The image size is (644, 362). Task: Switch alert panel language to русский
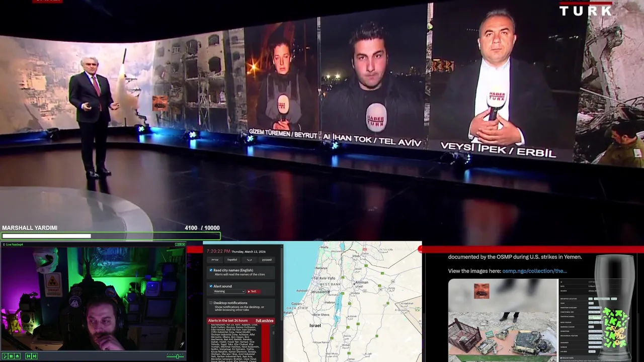267,260
